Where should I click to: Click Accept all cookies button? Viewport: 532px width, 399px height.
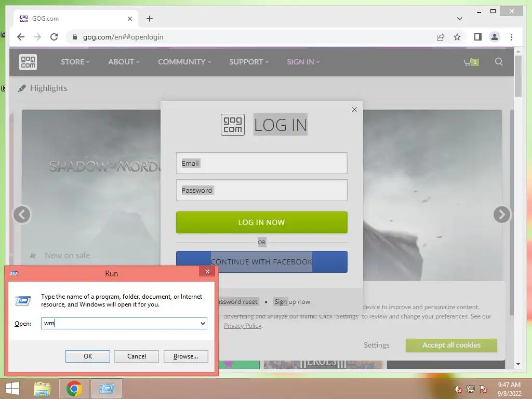451,345
